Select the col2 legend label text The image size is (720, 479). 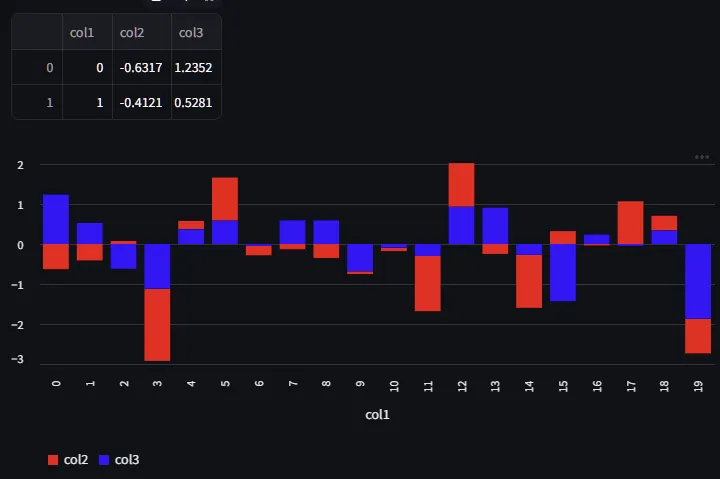76,460
